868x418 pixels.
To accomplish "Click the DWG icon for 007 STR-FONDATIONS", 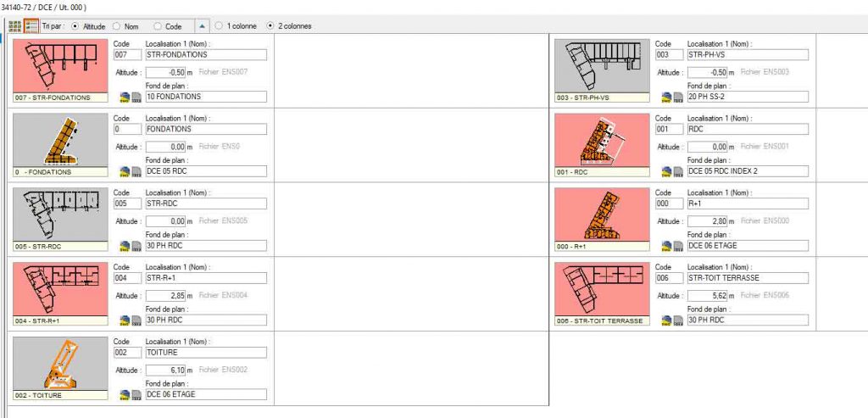I will pyautogui.click(x=124, y=97).
